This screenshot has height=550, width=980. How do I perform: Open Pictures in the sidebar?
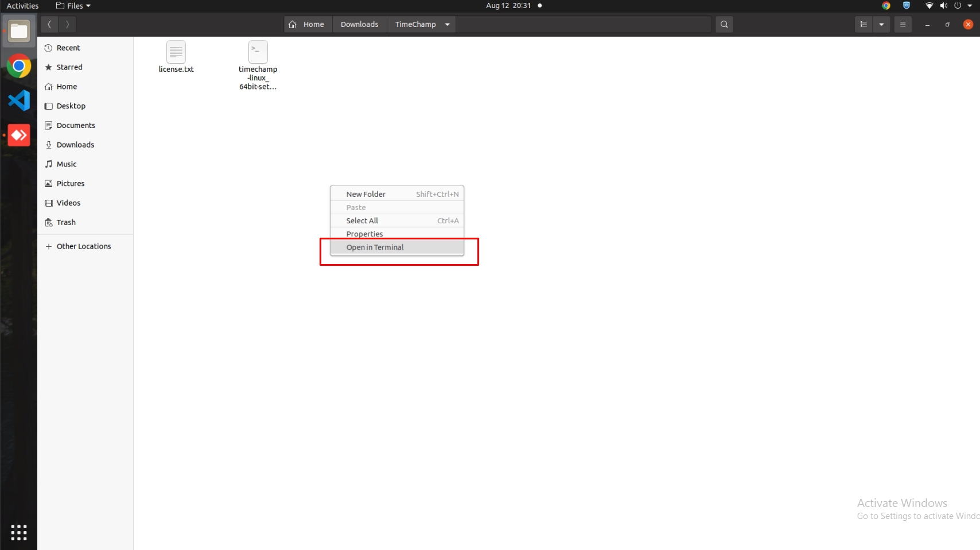pos(85,184)
